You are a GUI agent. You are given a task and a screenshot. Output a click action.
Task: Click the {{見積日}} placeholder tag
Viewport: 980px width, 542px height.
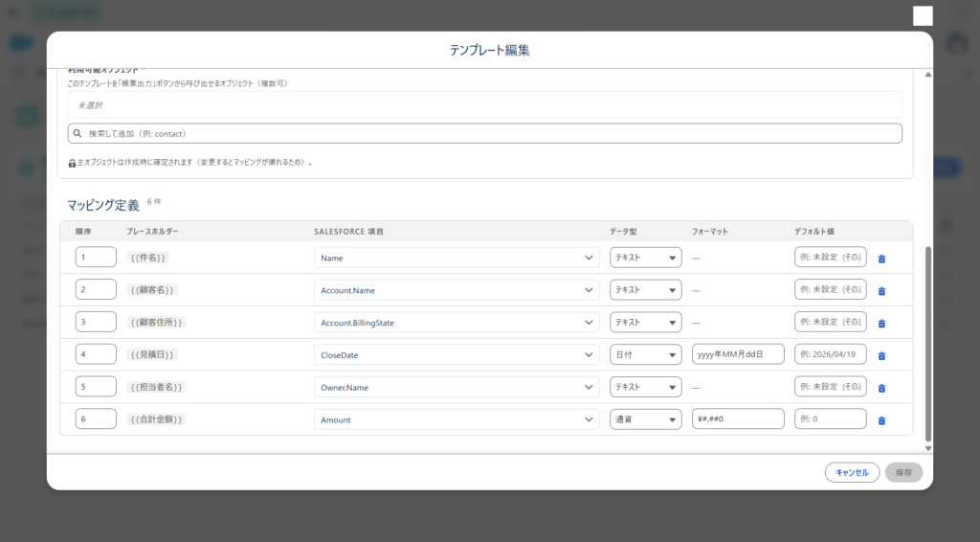pyautogui.click(x=152, y=355)
